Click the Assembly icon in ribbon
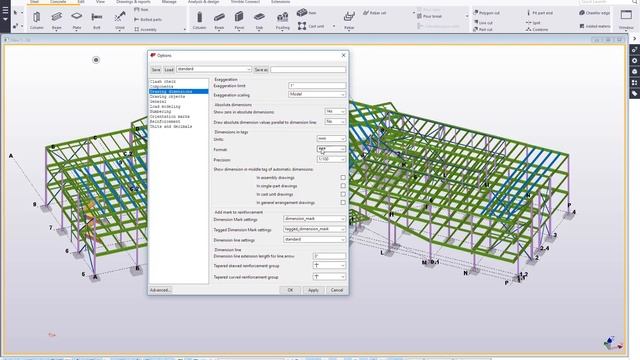 tap(137, 29)
